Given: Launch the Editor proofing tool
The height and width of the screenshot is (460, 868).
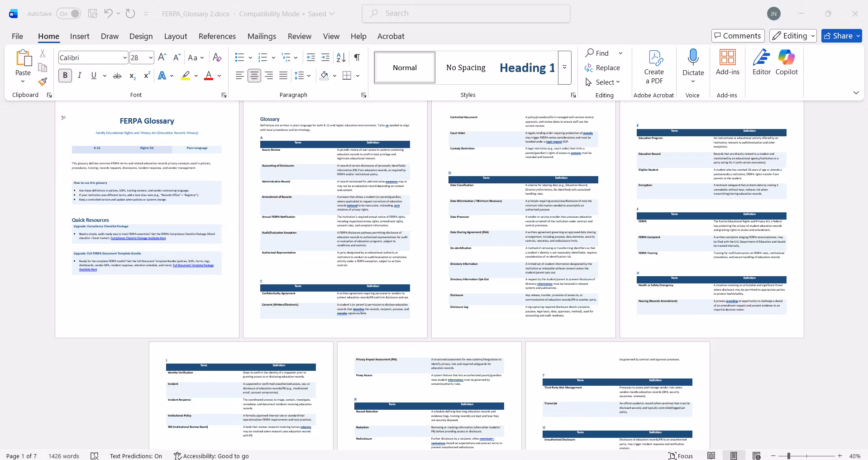Looking at the screenshot, I should coord(762,62).
